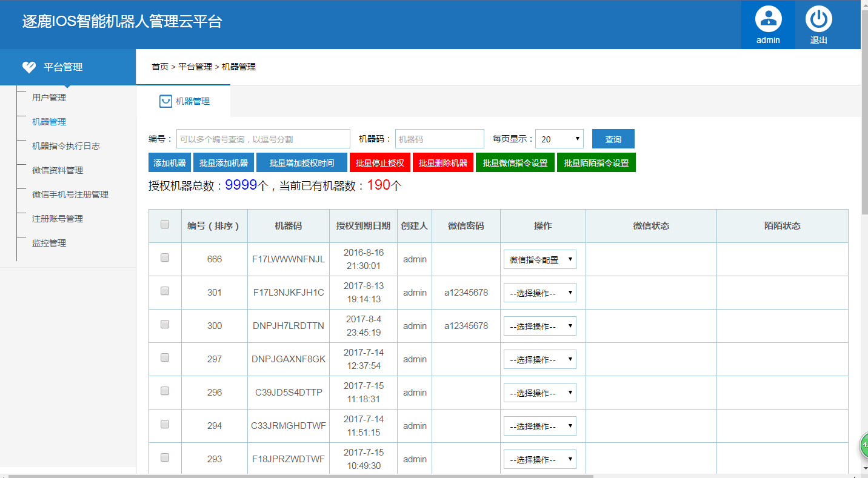Image resolution: width=868 pixels, height=478 pixels.
Task: Click the authorized total number 9999
Action: [241, 185]
